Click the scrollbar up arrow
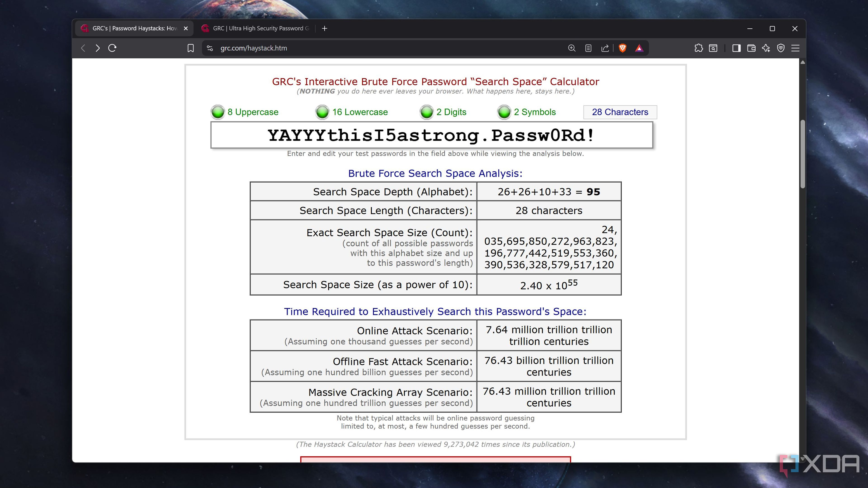868x488 pixels. click(x=803, y=62)
